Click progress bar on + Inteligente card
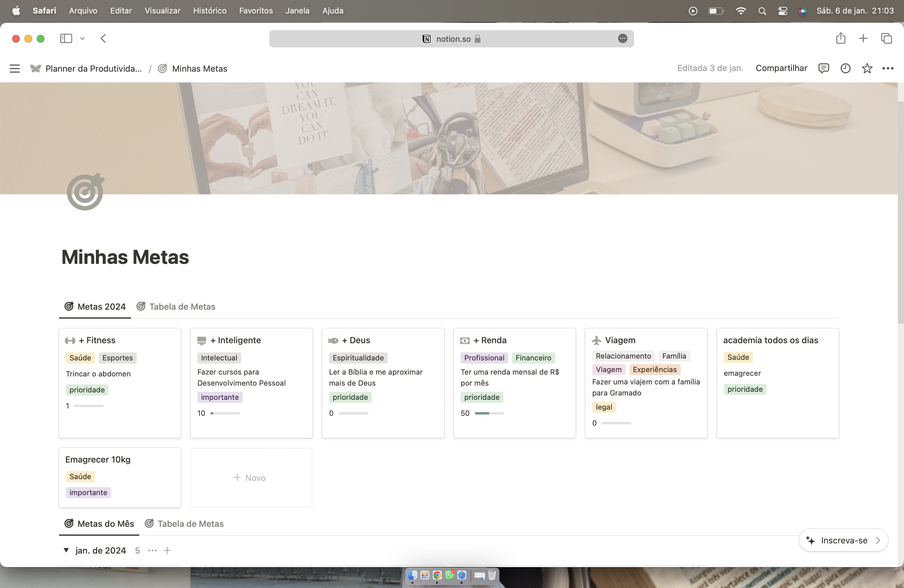The width and height of the screenshot is (904, 588). (x=225, y=413)
